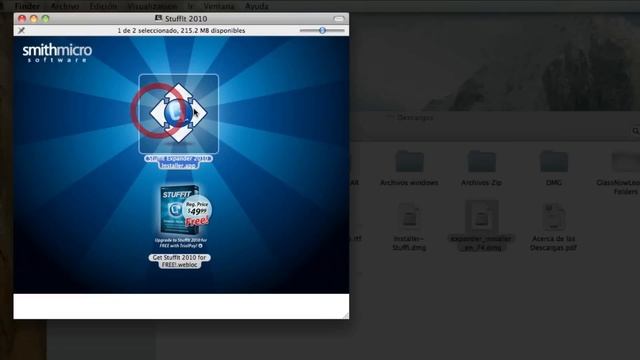This screenshot has height=360, width=640.
Task: Click the toolbar toggle pill button in title bar
Action: [x=339, y=19]
